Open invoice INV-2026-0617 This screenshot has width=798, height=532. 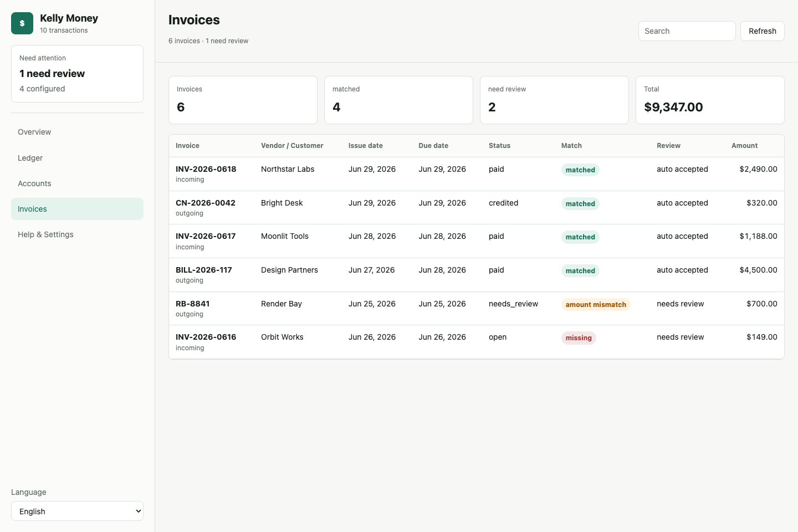pos(206,236)
